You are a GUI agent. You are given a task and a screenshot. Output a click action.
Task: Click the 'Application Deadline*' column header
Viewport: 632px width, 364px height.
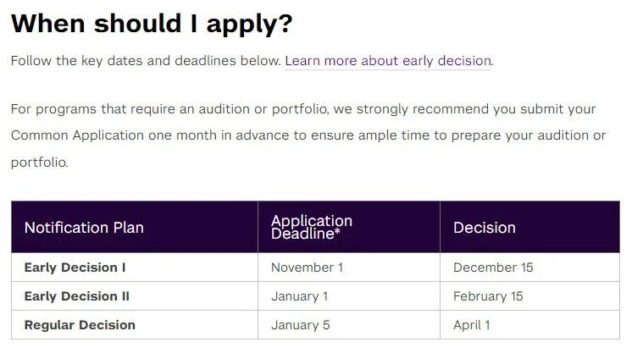[311, 228]
